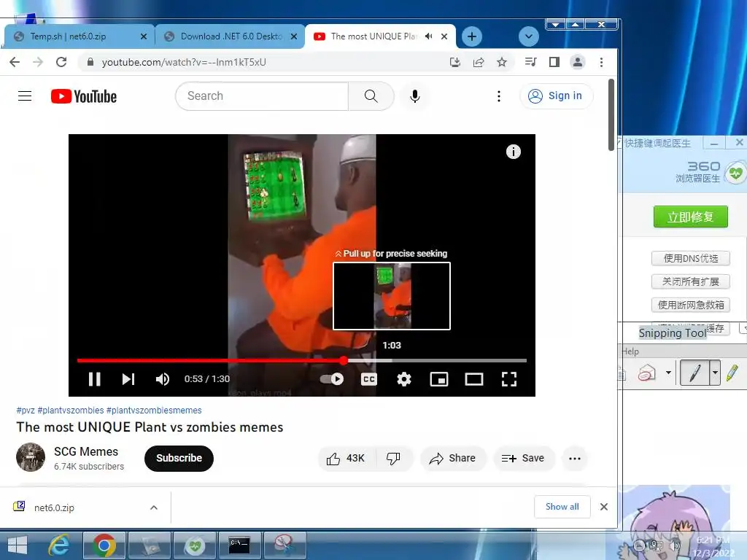Close the downloads bar
Viewport: 747px width, 560px height.
click(x=603, y=507)
